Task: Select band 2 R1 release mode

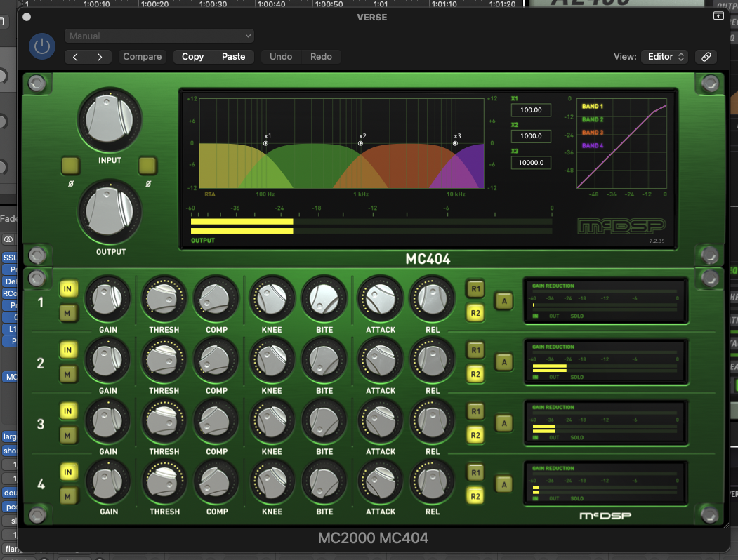Action: [475, 349]
